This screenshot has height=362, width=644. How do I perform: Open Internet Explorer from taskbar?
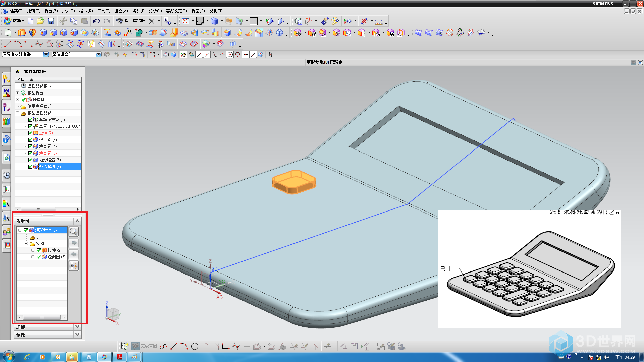(x=27, y=357)
